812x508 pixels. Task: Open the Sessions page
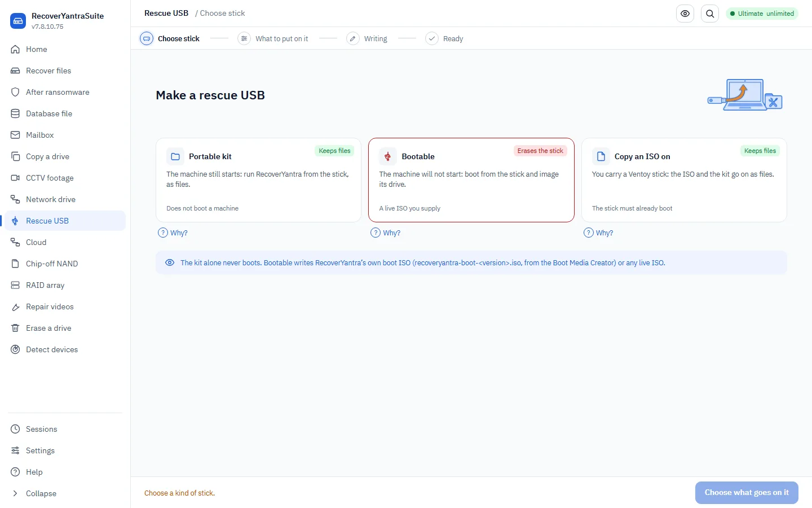pos(65,429)
